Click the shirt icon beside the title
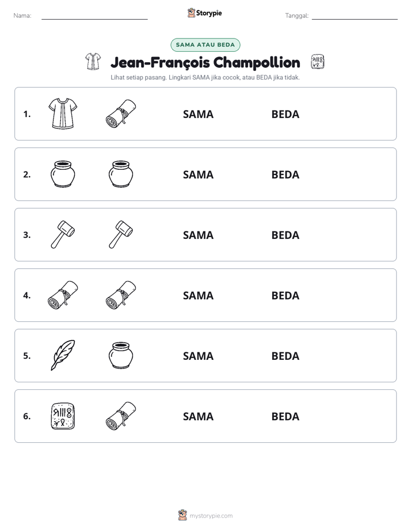The width and height of the screenshot is (411, 532). [93, 62]
